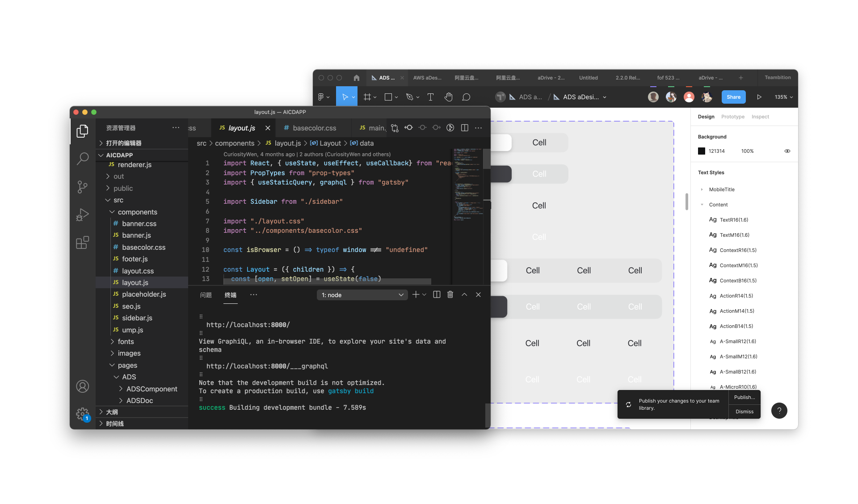This screenshot has width=858, height=504.
Task: Open the 'Untitled' Figma file tab
Action: point(589,78)
